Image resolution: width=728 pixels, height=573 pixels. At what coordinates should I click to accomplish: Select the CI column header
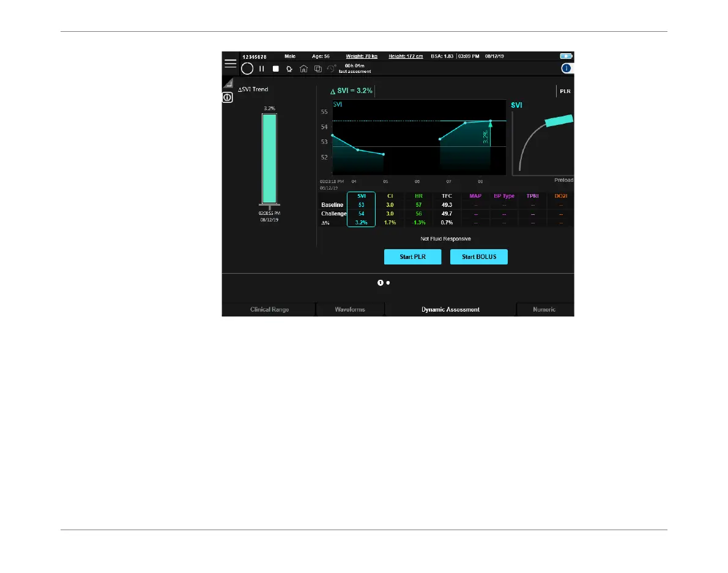tap(390, 196)
